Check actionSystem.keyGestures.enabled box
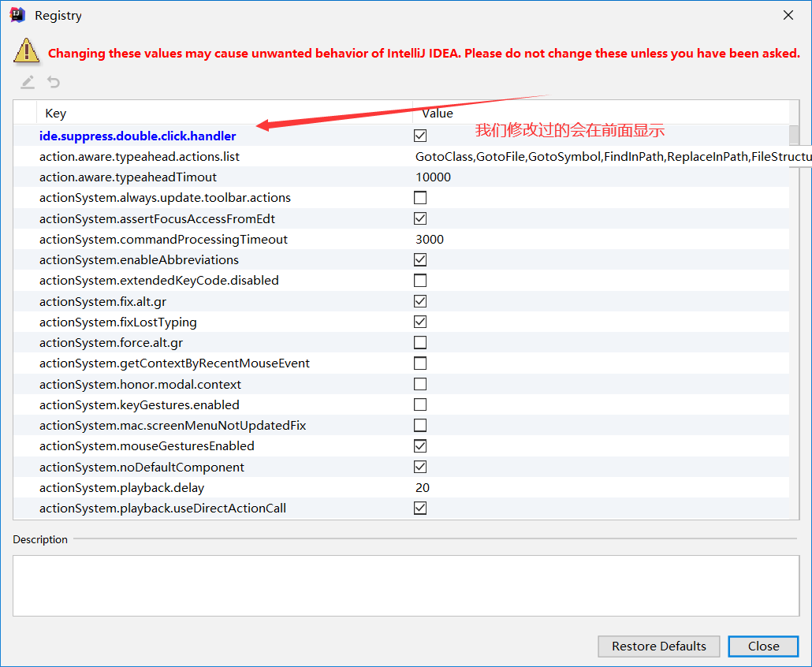 (420, 404)
